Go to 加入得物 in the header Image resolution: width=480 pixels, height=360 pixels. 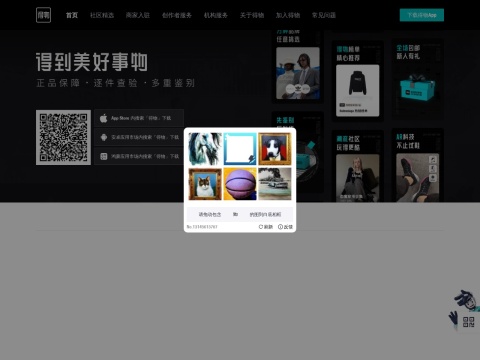[x=288, y=15]
